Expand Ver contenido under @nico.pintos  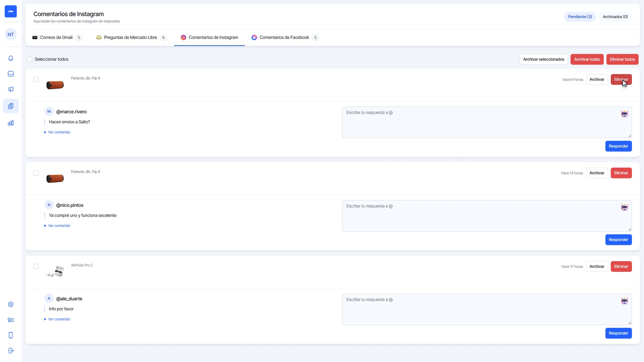click(x=57, y=226)
